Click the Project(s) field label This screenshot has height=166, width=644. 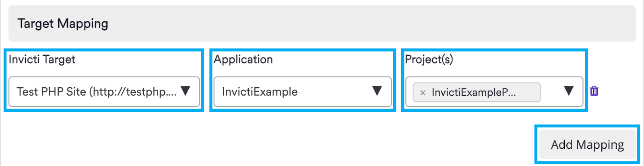429,59
